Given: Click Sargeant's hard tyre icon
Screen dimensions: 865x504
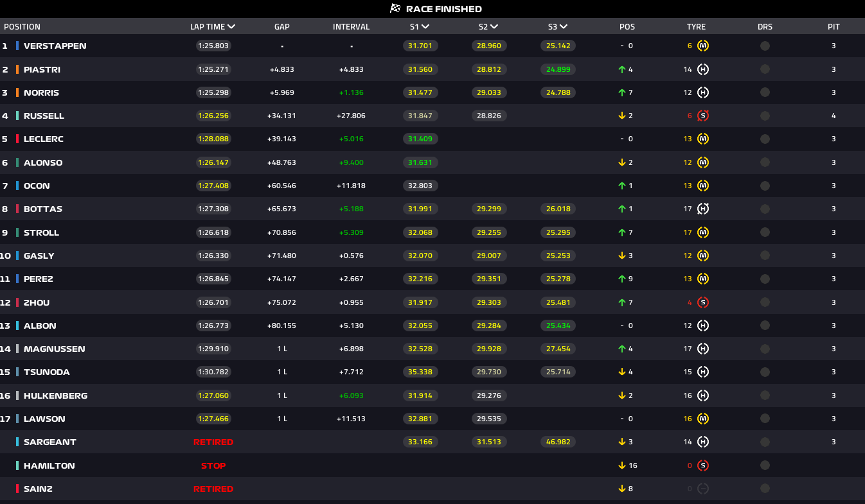Looking at the screenshot, I should coord(703,442).
